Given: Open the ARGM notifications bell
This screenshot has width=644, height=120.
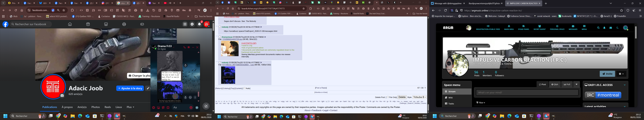Looking at the screenshot, I should [x=605, y=28].
